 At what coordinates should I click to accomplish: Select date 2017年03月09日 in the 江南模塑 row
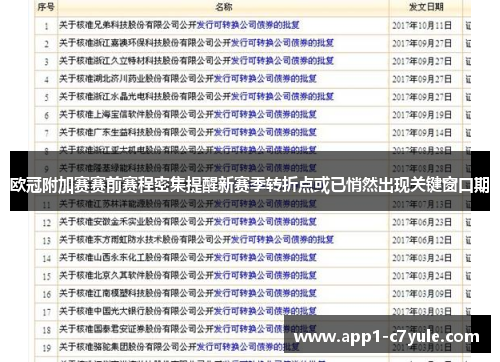422,294
